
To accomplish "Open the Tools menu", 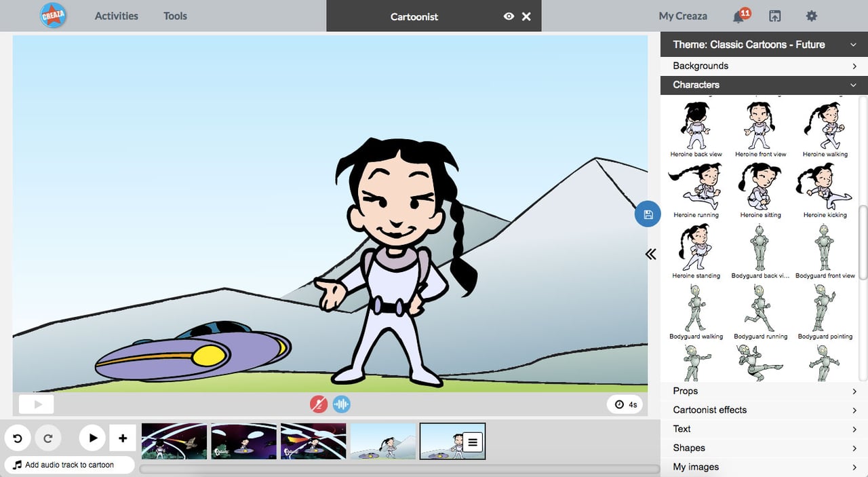I will (x=175, y=16).
